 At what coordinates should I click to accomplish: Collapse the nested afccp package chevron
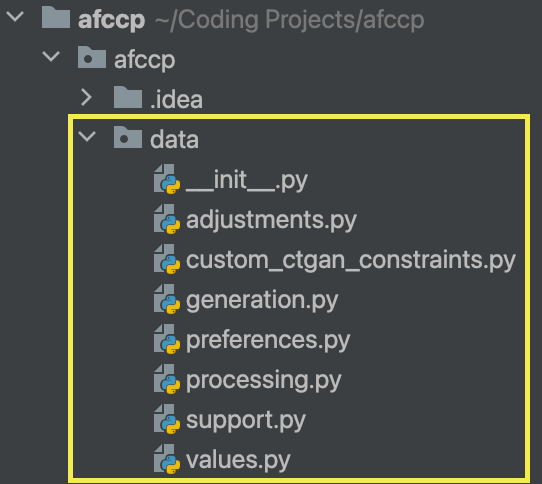[51, 56]
